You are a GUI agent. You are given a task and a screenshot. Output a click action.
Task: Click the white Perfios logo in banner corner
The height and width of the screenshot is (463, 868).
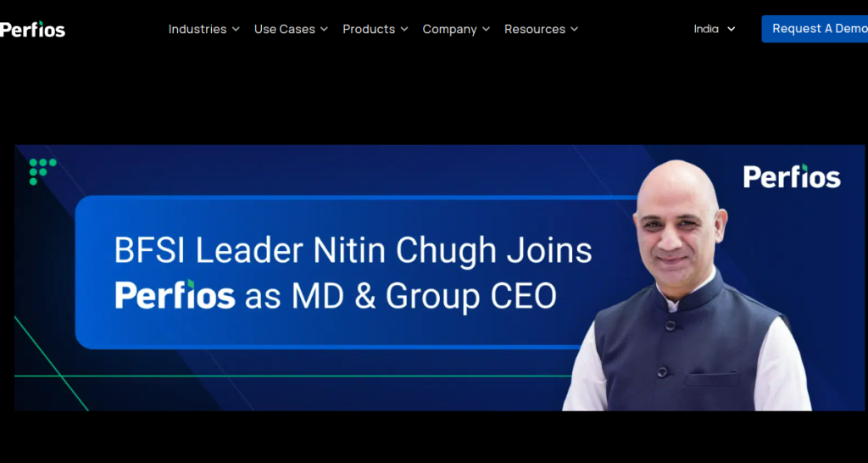[792, 176]
